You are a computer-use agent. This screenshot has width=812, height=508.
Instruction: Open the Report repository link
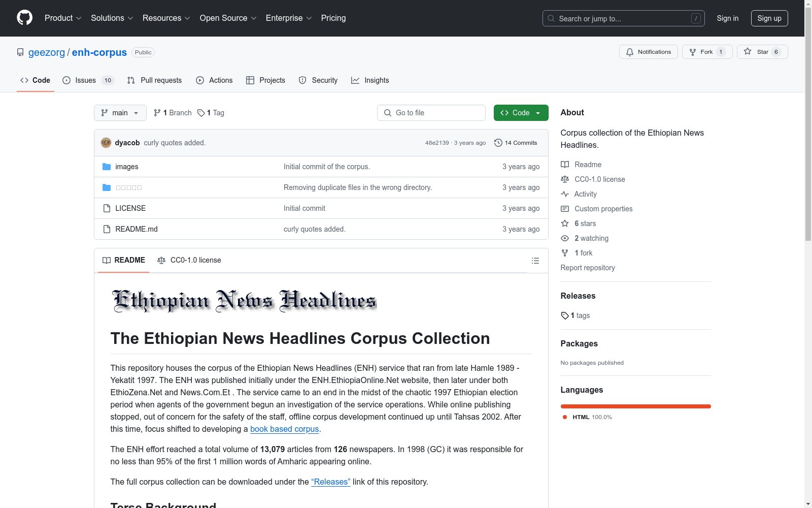point(588,268)
